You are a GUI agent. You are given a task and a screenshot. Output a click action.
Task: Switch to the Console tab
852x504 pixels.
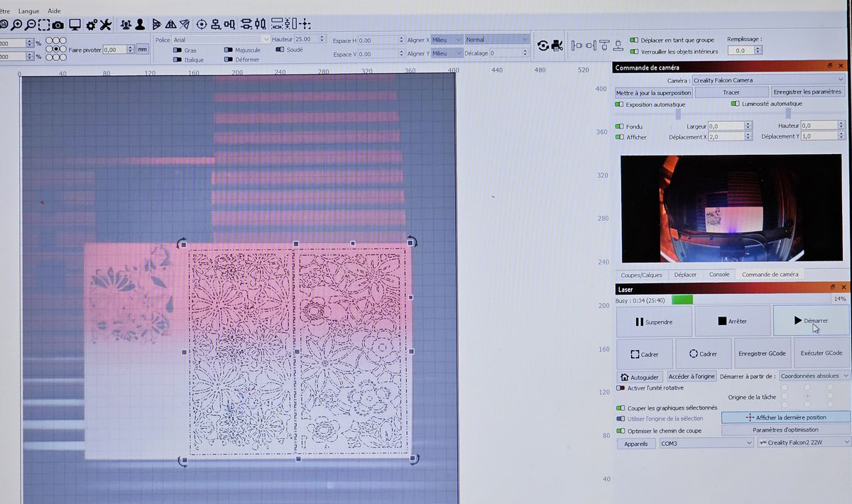pos(719,274)
